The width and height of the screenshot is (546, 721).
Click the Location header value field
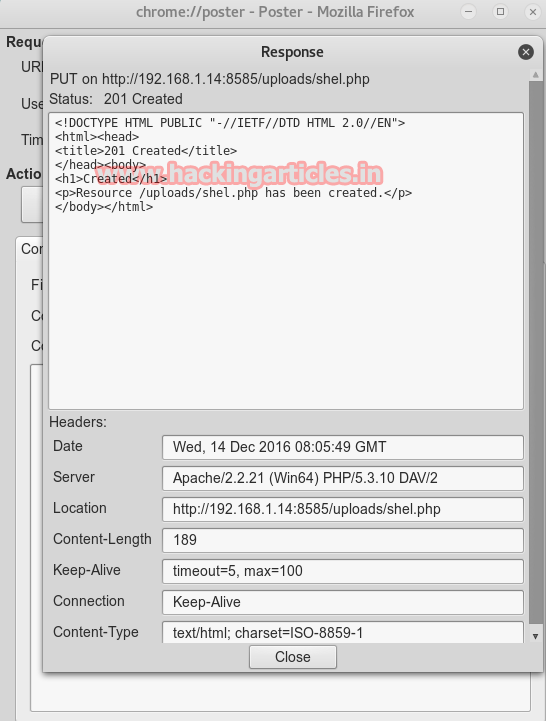coord(343,509)
